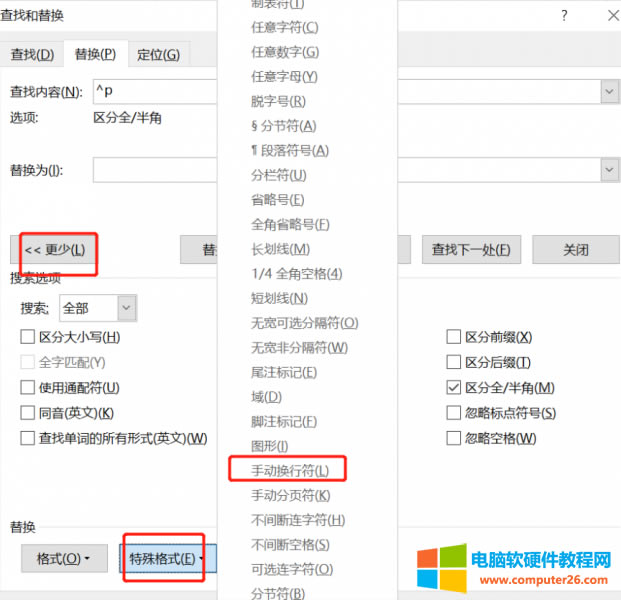Click the 查找下一处 button
This screenshot has width=621, height=600.
(471, 249)
